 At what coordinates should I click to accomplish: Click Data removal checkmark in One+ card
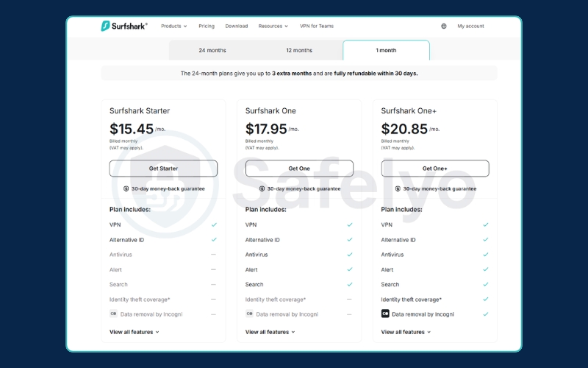pyautogui.click(x=486, y=314)
